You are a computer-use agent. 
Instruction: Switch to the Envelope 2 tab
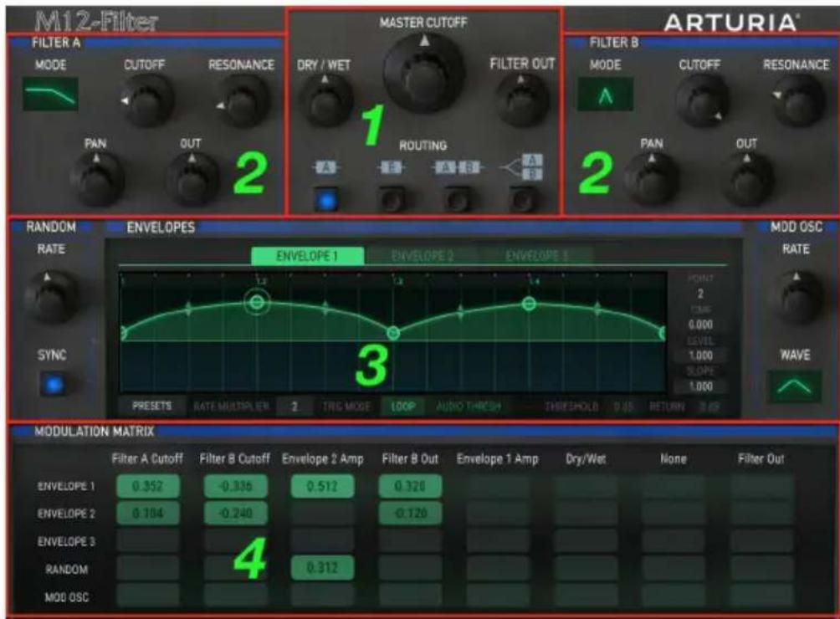(x=423, y=256)
